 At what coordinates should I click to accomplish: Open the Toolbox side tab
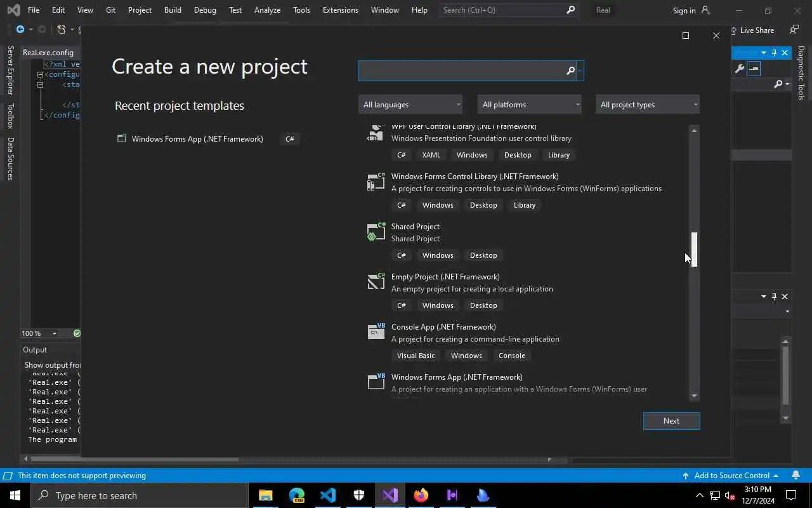(x=10, y=116)
